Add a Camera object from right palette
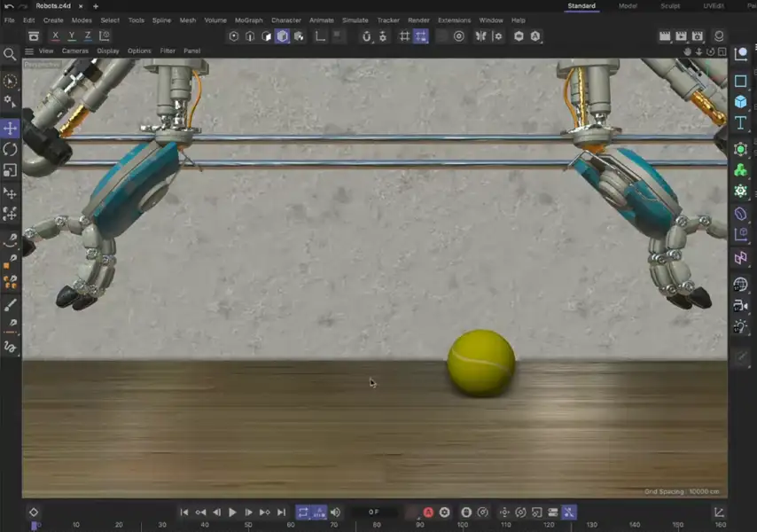The height and width of the screenshot is (532, 757). point(741,305)
